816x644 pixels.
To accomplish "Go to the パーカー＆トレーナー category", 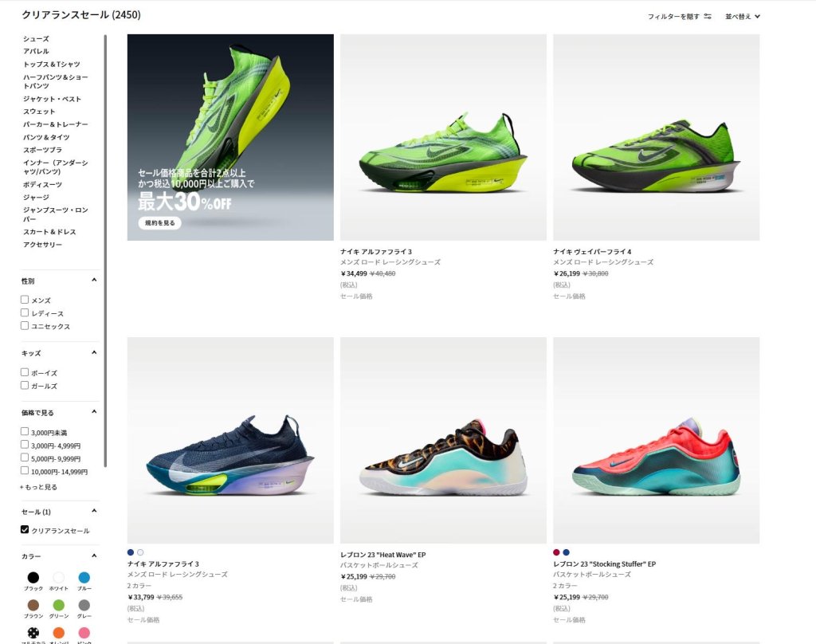I will click(55, 124).
